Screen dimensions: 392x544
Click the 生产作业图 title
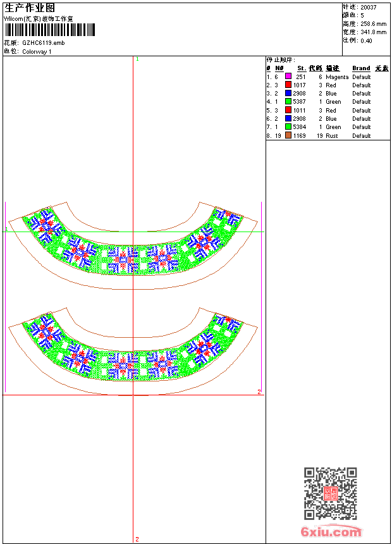(30, 8)
